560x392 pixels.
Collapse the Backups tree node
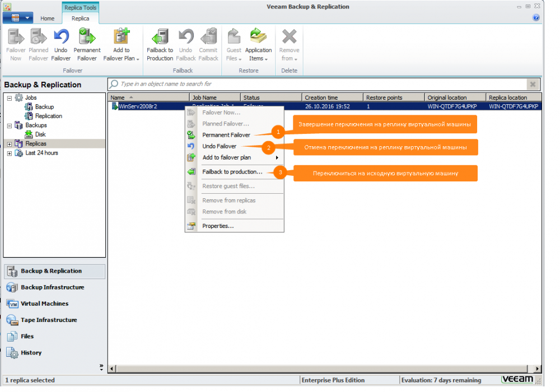click(x=10, y=125)
